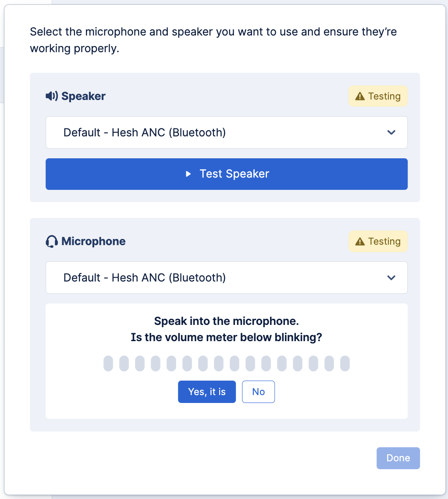Click the play triangle icon on Test Speaker
Screen dimensions: 448x499
(188, 174)
